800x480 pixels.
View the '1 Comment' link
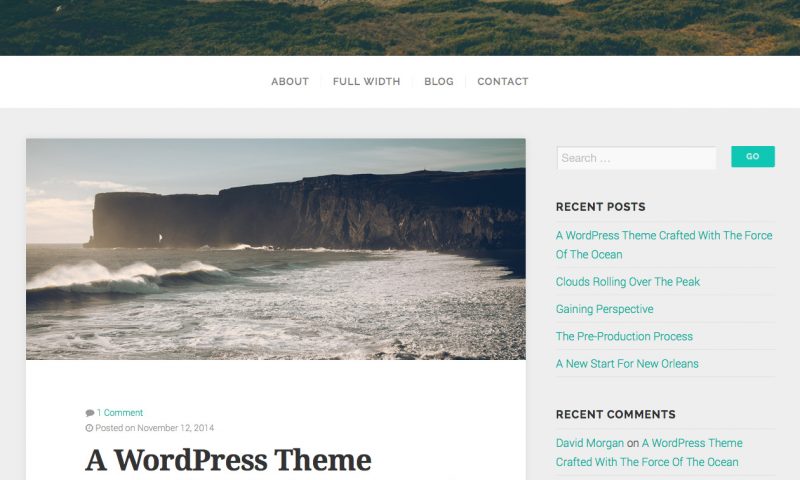120,413
